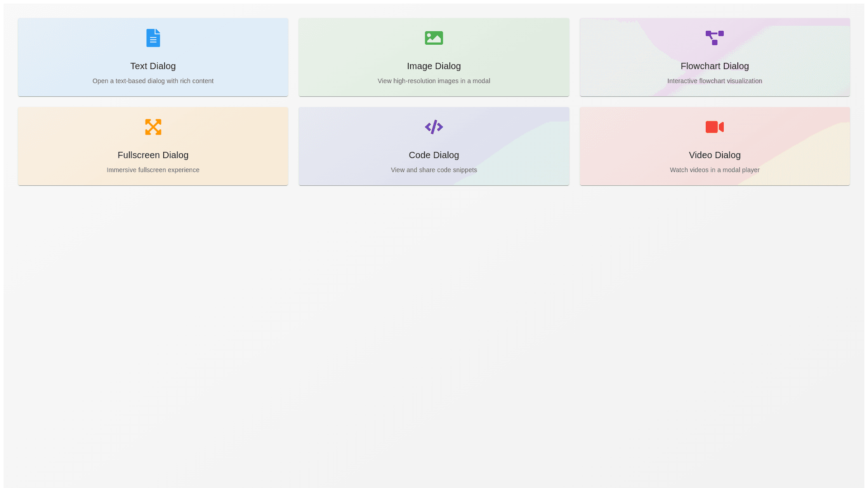The height and width of the screenshot is (488, 868).
Task: Select the Flowchart Dialog heading
Action: click(714, 66)
